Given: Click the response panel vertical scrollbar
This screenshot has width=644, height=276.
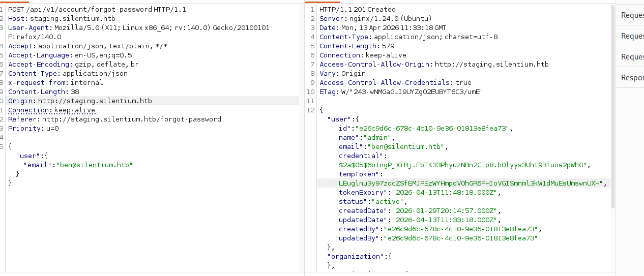Looking at the screenshot, I should [x=612, y=107].
